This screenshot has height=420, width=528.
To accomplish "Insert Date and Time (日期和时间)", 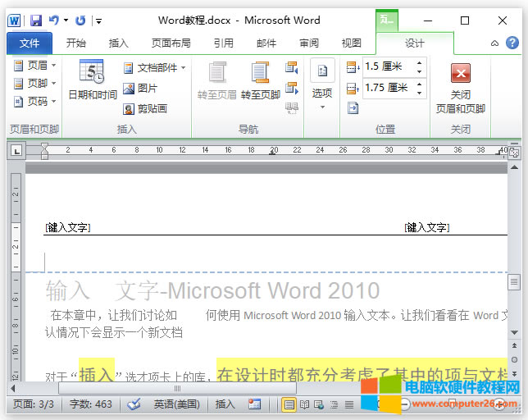I will [93, 80].
